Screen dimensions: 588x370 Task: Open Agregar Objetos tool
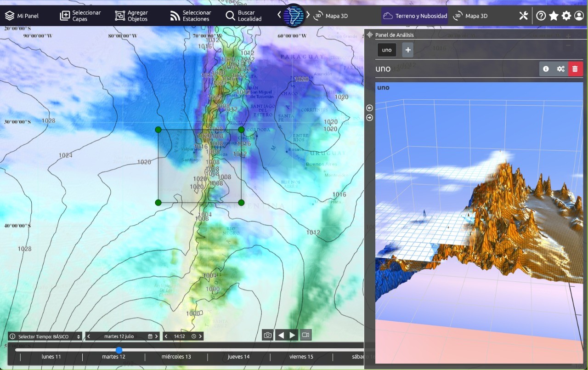pos(131,16)
